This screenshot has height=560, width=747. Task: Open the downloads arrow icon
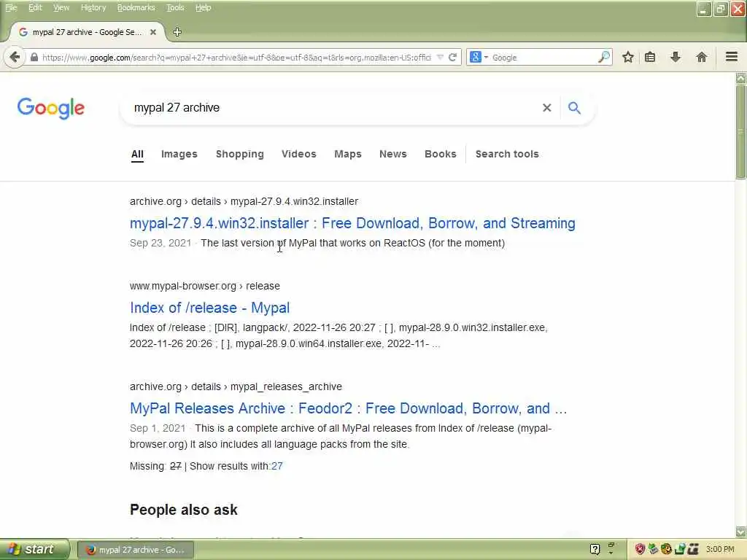[675, 58]
